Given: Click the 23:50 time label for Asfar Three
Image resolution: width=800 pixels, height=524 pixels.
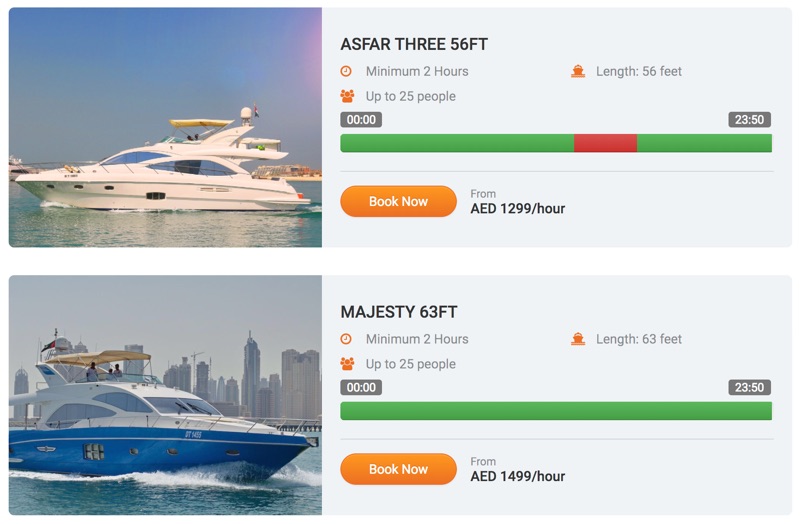Looking at the screenshot, I should pos(749,120).
